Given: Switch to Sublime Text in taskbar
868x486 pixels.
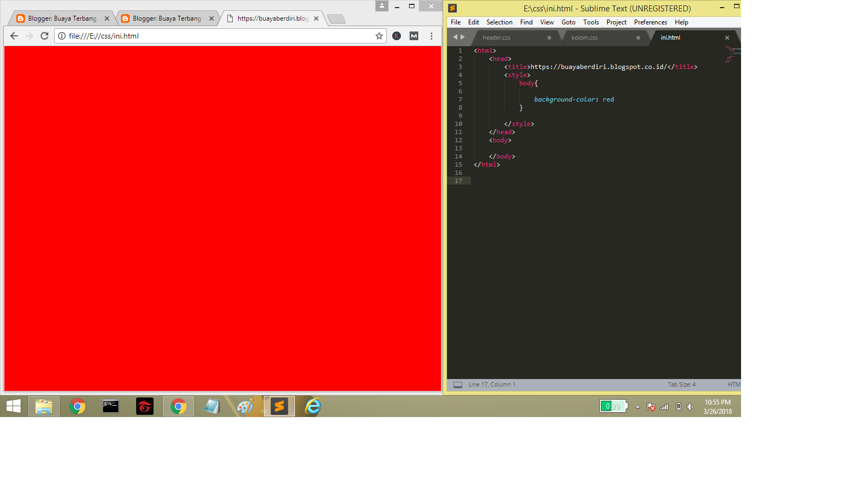Looking at the screenshot, I should 279,406.
